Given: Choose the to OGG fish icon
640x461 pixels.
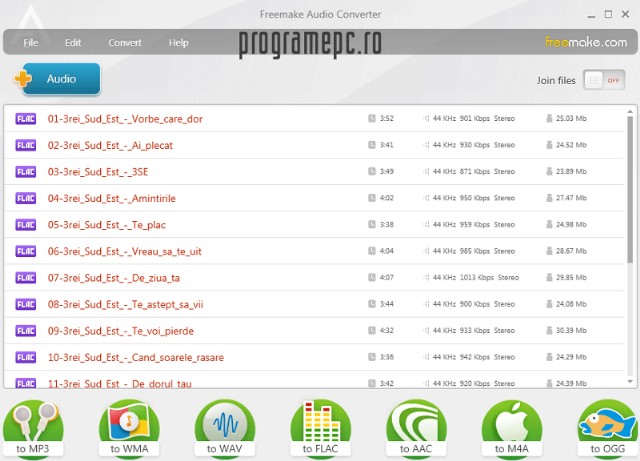Looking at the screenshot, I should [608, 429].
